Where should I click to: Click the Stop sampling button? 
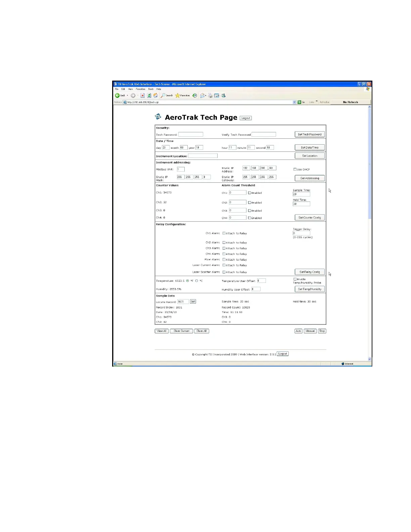(322, 331)
